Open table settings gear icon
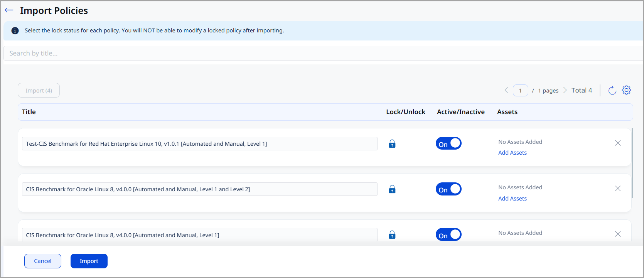644x278 pixels. pos(627,90)
